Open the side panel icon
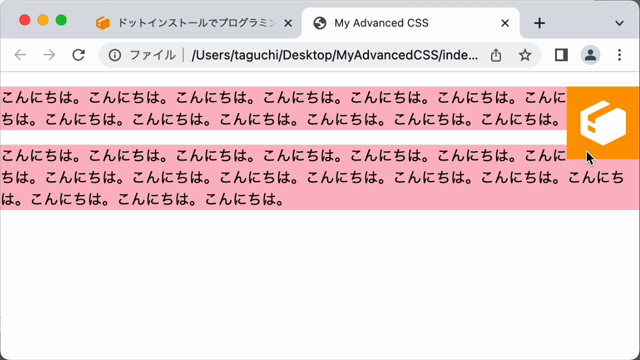Screen dimensions: 640x360 [561, 55]
